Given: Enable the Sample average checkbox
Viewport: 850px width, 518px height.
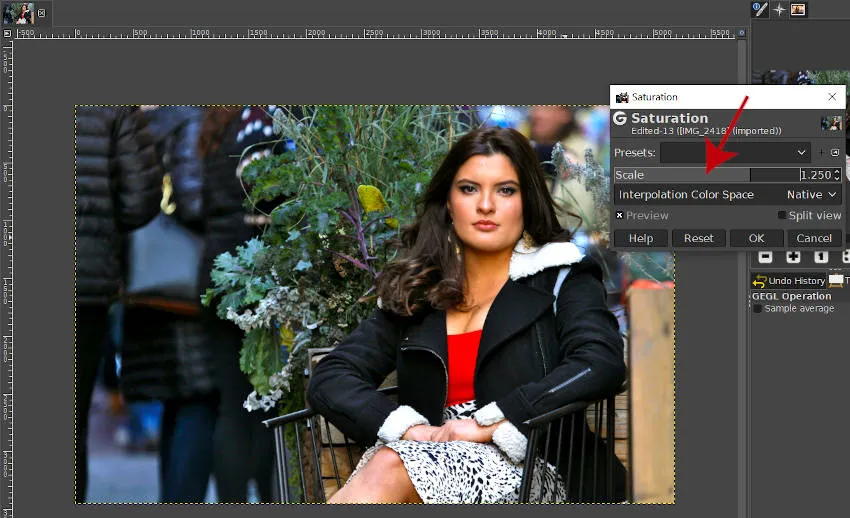Looking at the screenshot, I should click(x=757, y=309).
